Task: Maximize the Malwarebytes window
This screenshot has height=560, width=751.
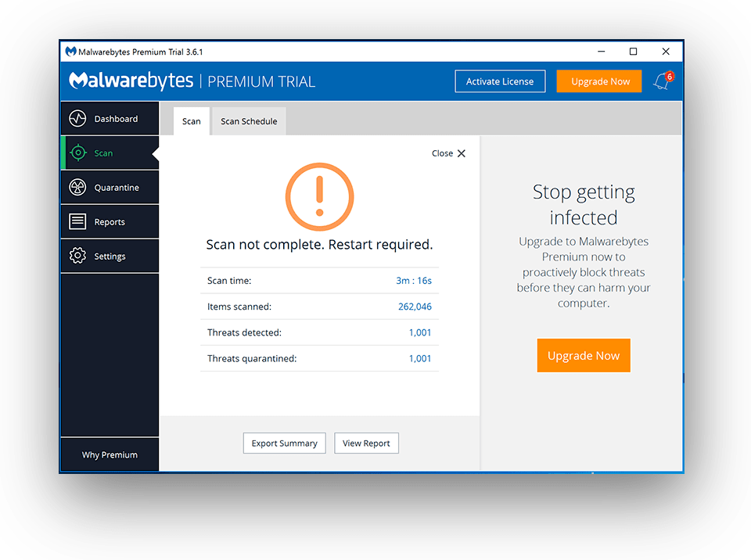Action: [x=633, y=52]
